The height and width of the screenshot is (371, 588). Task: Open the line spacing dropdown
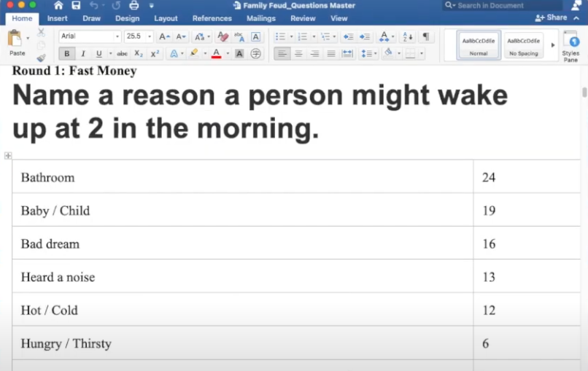368,54
